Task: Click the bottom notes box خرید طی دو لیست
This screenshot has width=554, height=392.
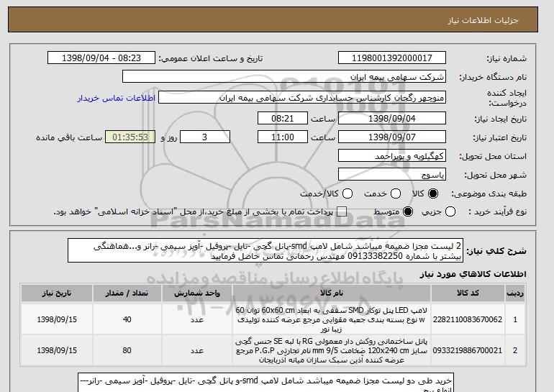Action: pyautogui.click(x=265, y=383)
